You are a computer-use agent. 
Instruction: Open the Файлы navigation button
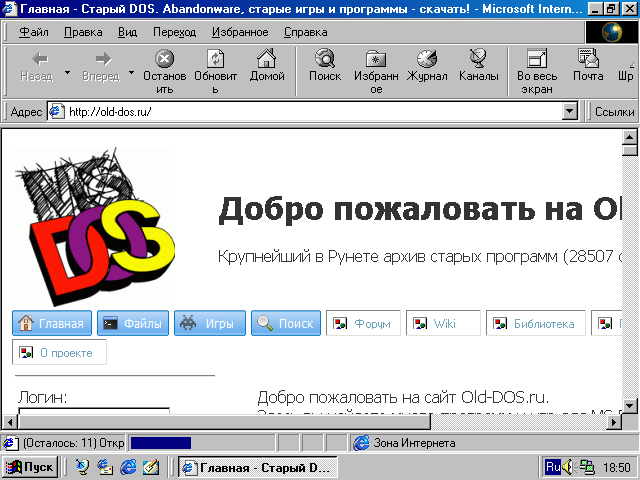click(133, 323)
